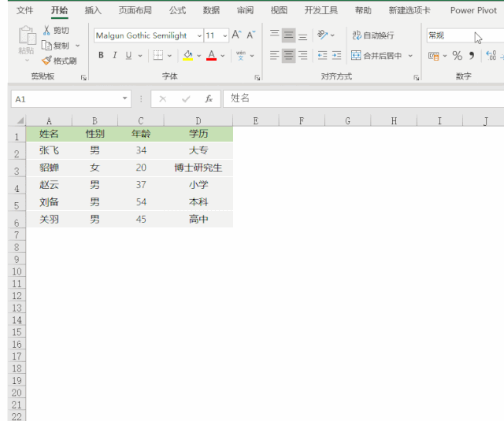The height and width of the screenshot is (421, 504).
Task: Select column D header
Action: (198, 120)
